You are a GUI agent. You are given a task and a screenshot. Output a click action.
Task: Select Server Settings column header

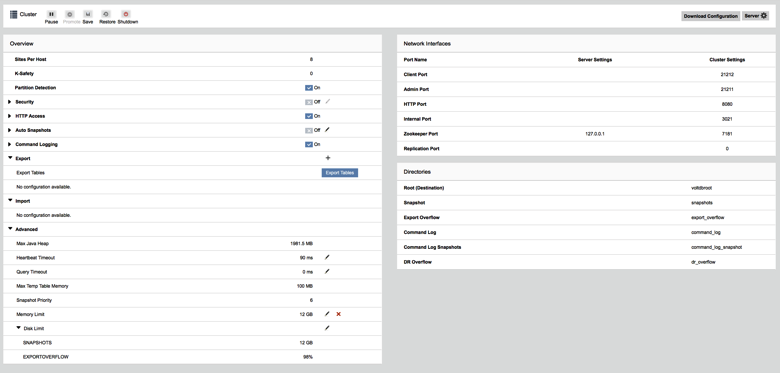pos(595,60)
